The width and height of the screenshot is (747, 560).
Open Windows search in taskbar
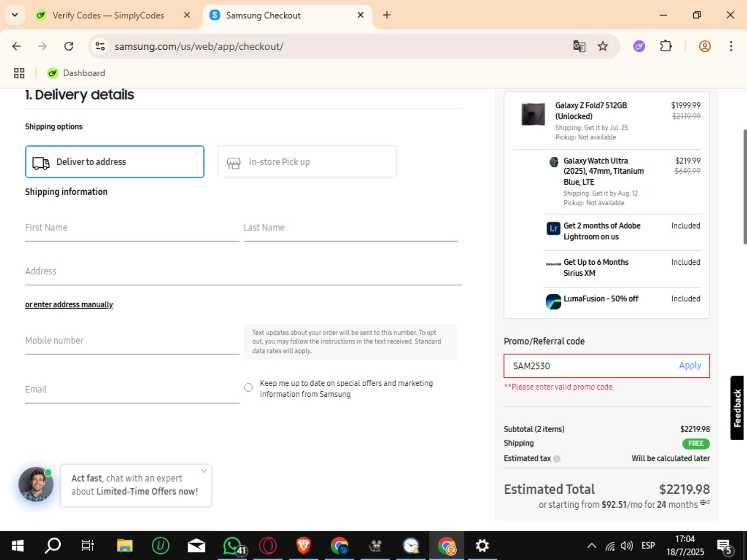(53, 546)
